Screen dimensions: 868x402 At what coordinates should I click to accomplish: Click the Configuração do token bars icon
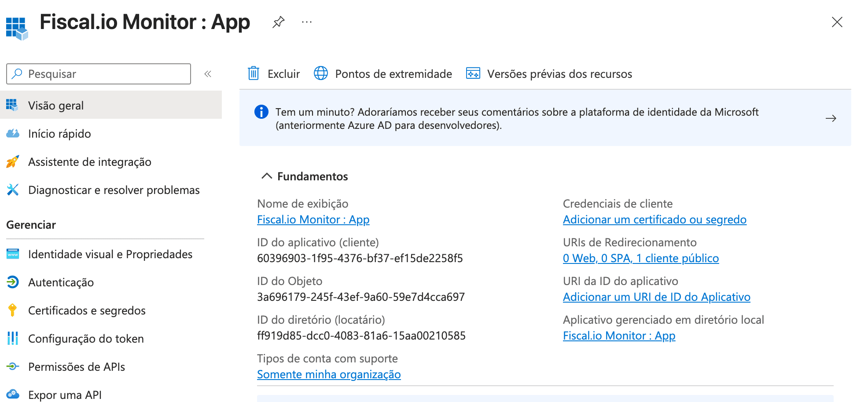13,338
